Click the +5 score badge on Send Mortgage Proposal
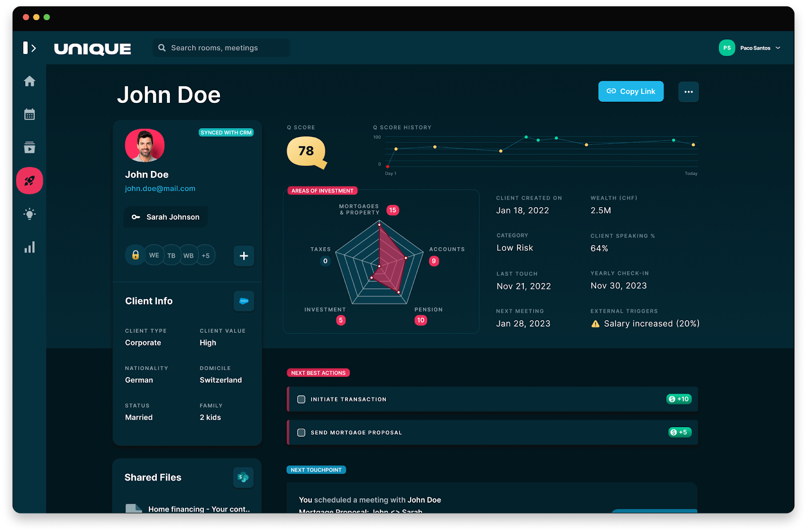The height and width of the screenshot is (532, 807). [680, 433]
